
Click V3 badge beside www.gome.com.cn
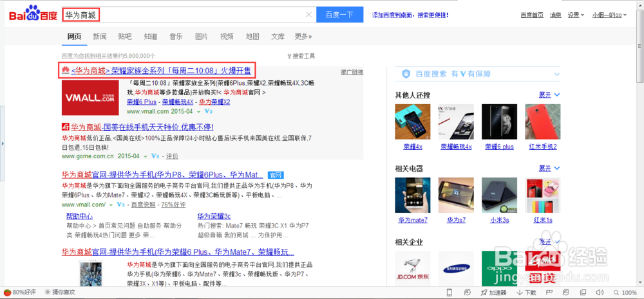tap(155, 156)
